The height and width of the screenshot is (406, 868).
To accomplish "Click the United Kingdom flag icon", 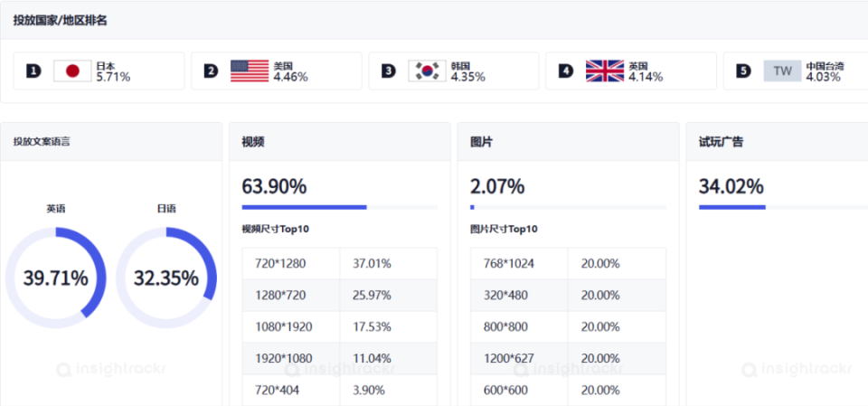I will coord(604,71).
